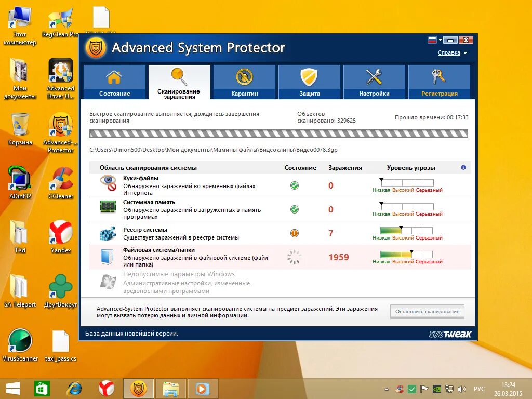Open the language flag dropdown
The height and width of the screenshot is (399, 532).
pyautogui.click(x=435, y=40)
